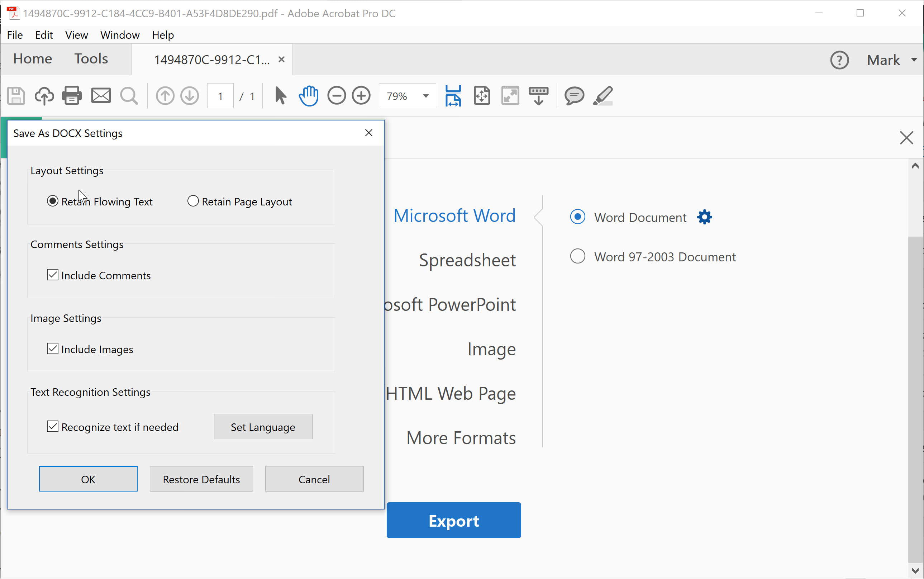
Task: Toggle Recognize text if needed checkbox
Action: pos(53,427)
